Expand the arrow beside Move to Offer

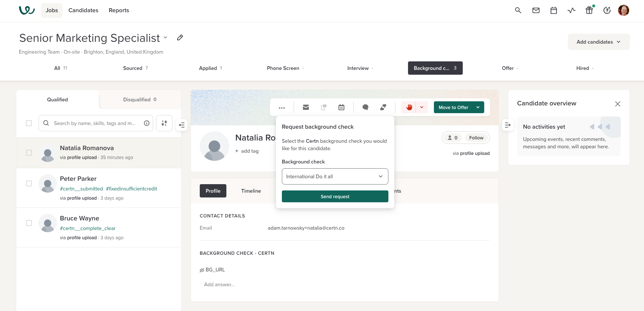(x=478, y=107)
